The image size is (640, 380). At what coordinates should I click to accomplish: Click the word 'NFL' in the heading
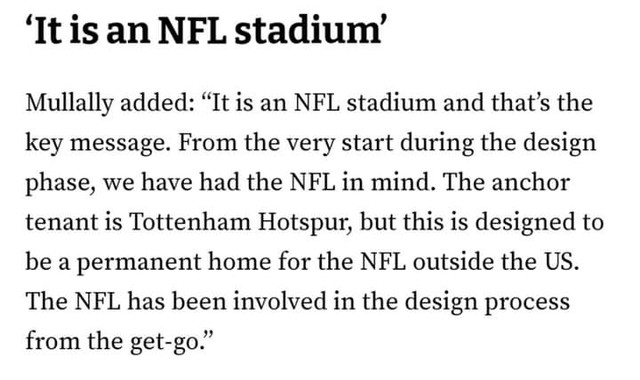pyautogui.click(x=192, y=31)
